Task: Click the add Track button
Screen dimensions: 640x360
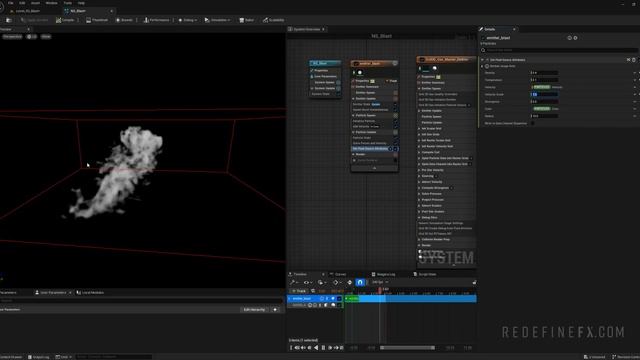Action: (x=300, y=291)
